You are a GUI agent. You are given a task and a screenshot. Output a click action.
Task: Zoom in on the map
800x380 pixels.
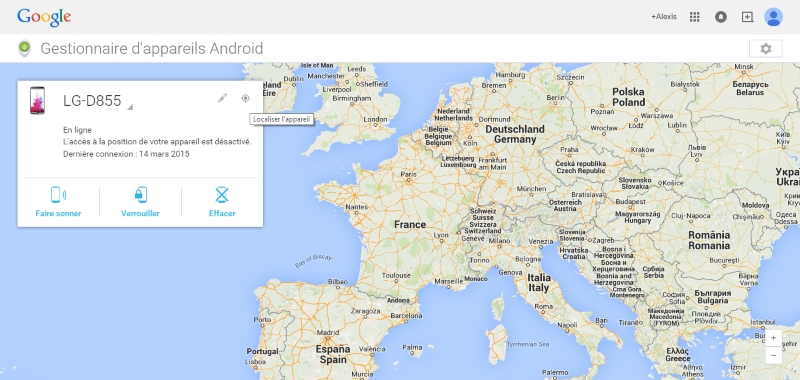click(x=773, y=338)
